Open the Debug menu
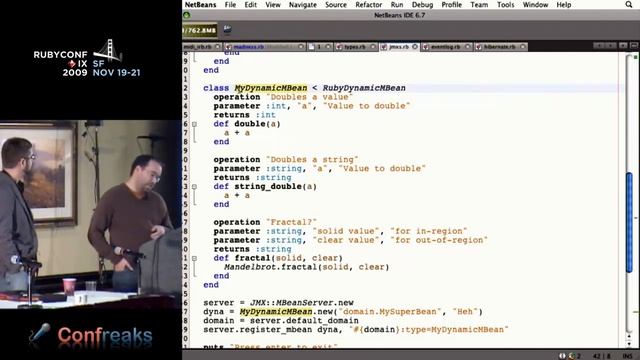640x360 pixels. 422,5
